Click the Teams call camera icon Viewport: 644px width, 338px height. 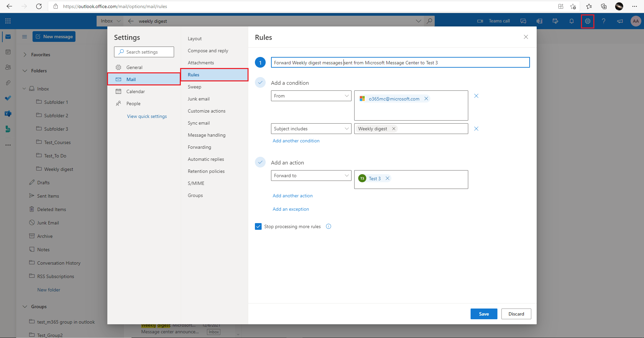tap(480, 21)
